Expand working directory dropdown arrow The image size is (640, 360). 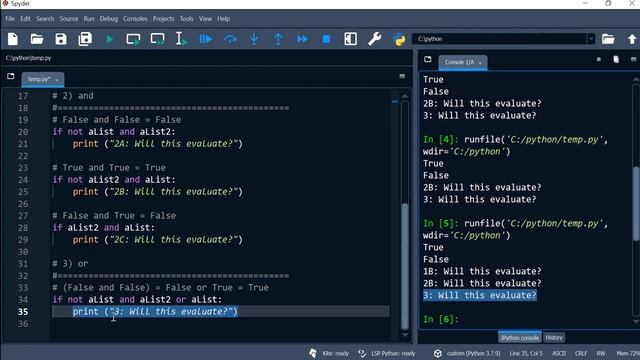(x=591, y=39)
